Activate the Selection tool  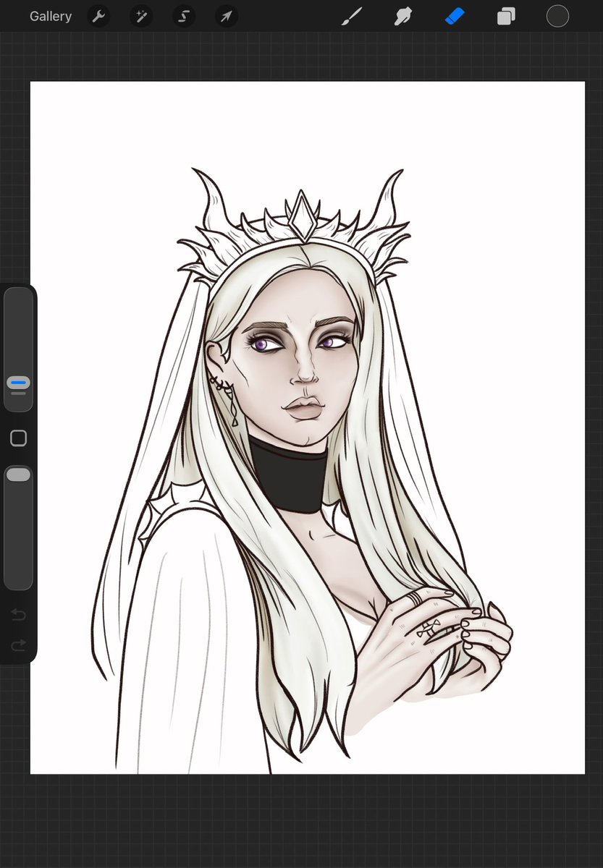point(184,16)
